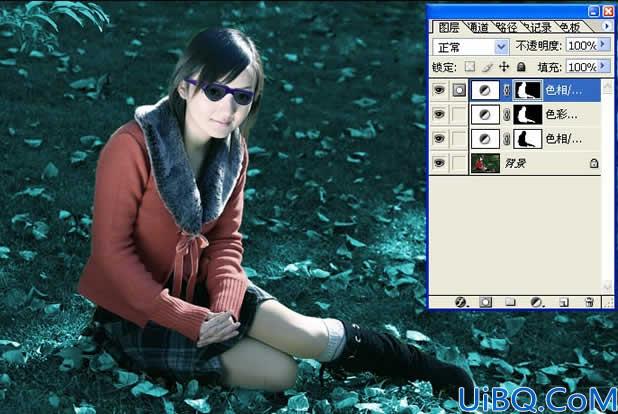Viewport: 618px width, 414px height.
Task: Minimize the layers palette window
Action: coord(594,11)
